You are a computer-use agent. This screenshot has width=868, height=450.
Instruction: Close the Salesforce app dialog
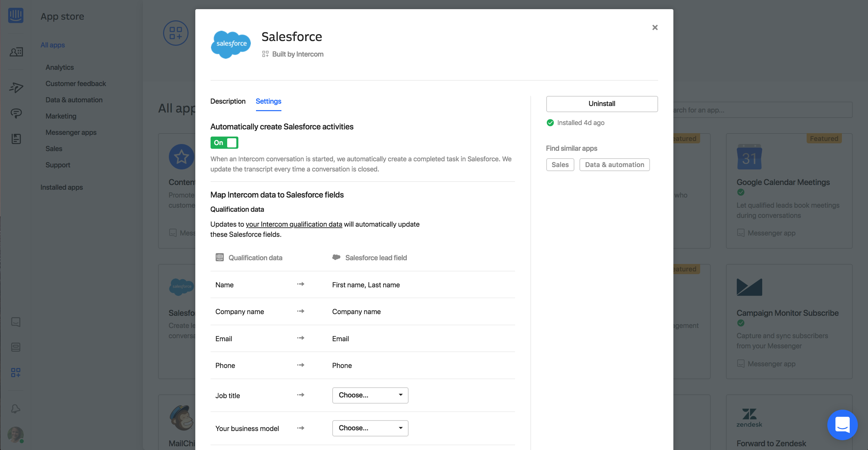[x=655, y=27]
